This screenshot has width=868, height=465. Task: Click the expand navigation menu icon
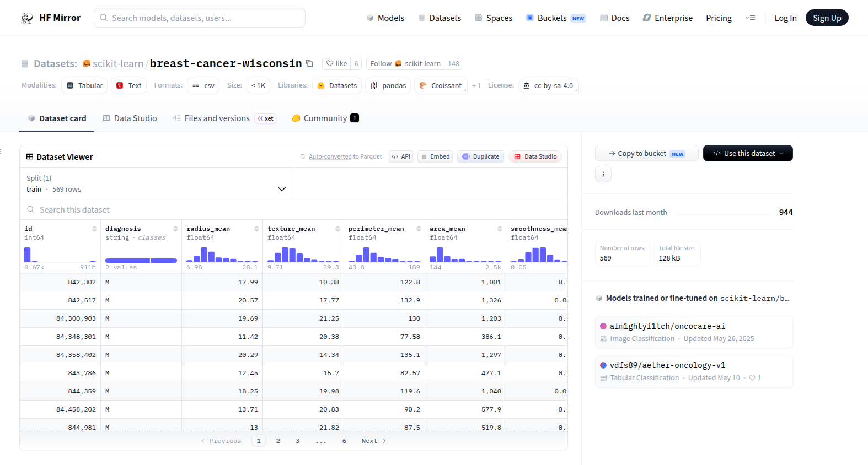pos(750,18)
